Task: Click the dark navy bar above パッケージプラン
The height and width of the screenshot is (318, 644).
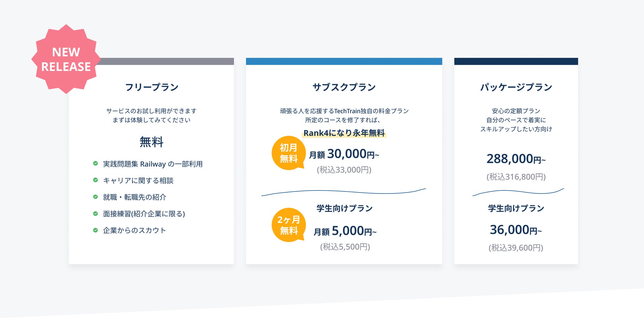Action: 516,61
